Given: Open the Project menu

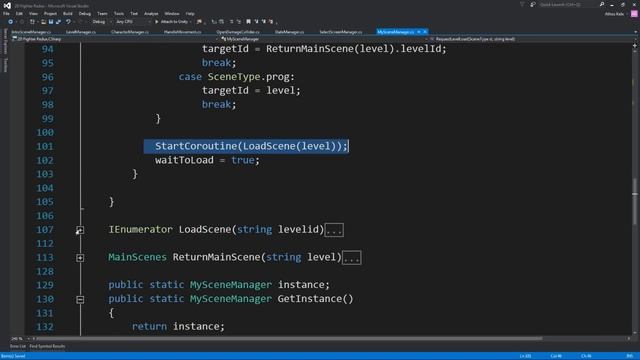Looking at the screenshot, I should 50,13.
